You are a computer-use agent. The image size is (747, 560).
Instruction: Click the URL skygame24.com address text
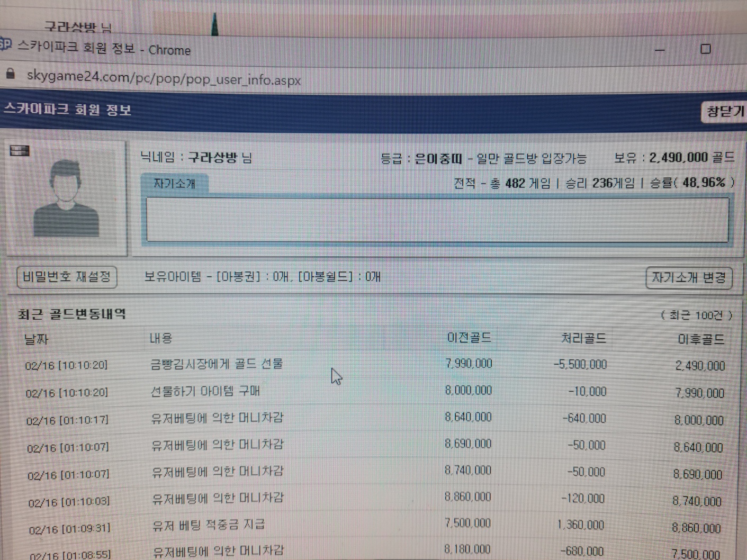tap(164, 78)
